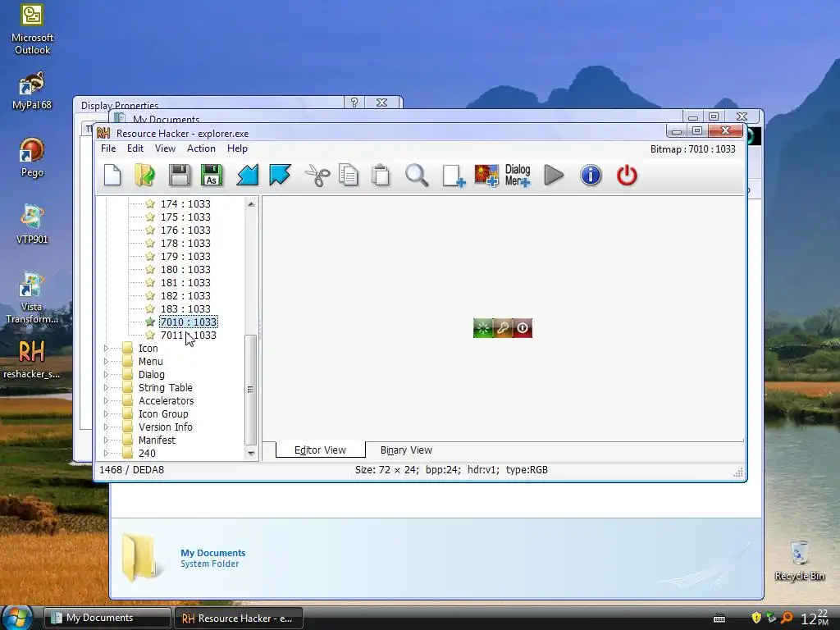The image size is (840, 630).
Task: Select bitmap resource 175 : 1033
Action: (x=185, y=217)
